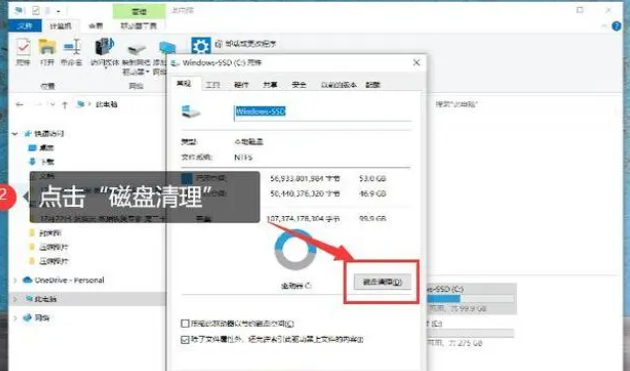This screenshot has height=371, width=630.
Task: Select OneDrive - Personal in navigation pane
Action: 69,280
